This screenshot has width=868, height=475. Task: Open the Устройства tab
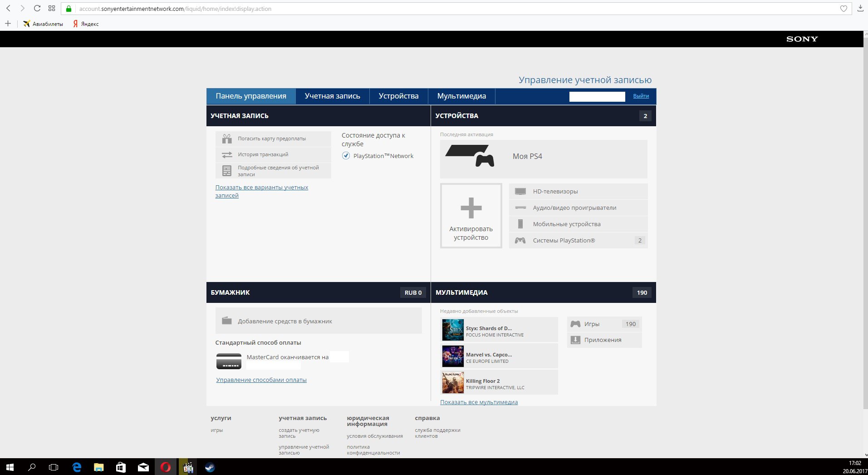click(399, 96)
